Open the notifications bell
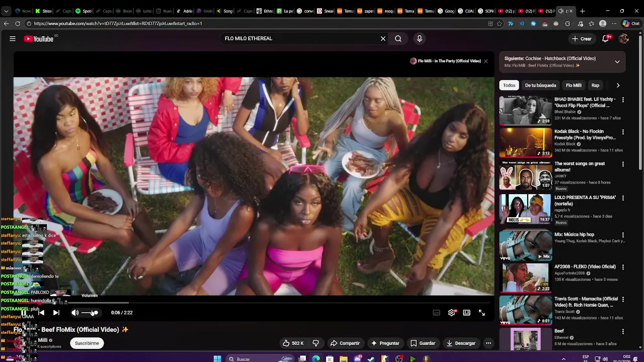644x362 pixels. 606,39
